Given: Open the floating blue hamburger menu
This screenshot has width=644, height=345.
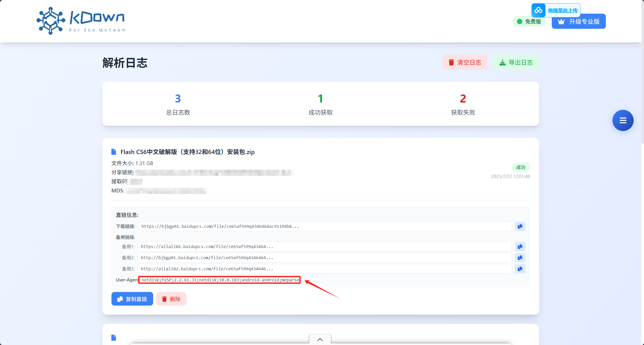Looking at the screenshot, I should [623, 120].
